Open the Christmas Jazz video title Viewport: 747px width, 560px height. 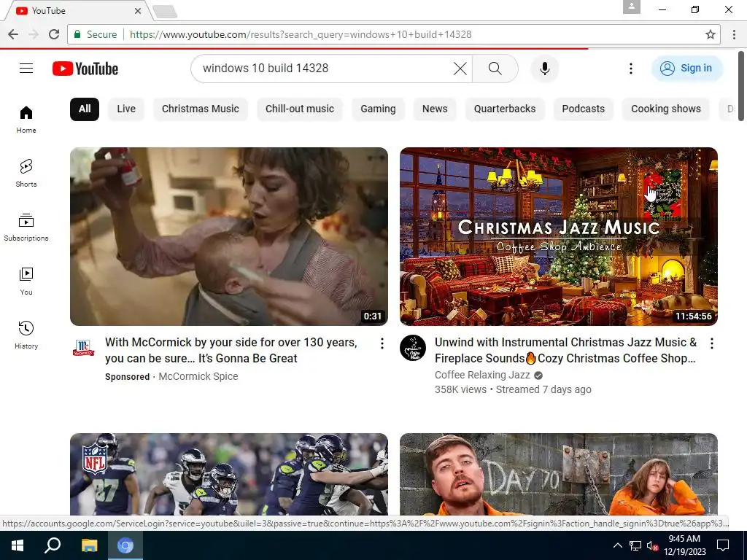tap(565, 351)
